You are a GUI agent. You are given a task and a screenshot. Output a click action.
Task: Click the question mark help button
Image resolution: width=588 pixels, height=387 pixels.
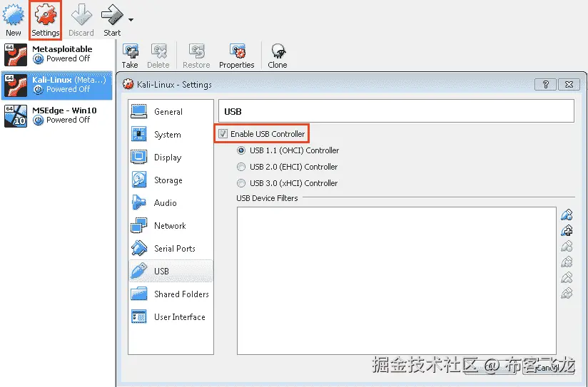click(x=546, y=84)
